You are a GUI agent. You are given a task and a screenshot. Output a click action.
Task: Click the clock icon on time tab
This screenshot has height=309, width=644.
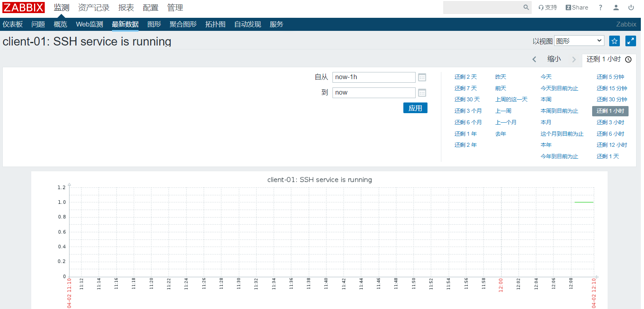pyautogui.click(x=628, y=59)
